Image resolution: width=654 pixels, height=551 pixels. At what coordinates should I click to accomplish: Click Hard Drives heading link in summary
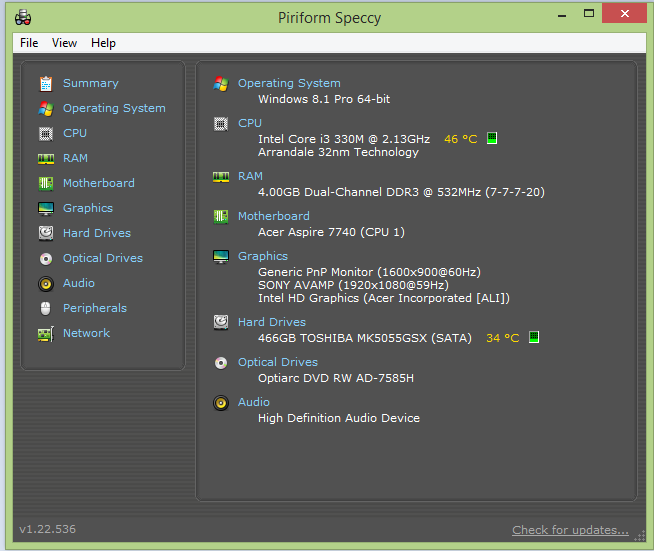272,322
